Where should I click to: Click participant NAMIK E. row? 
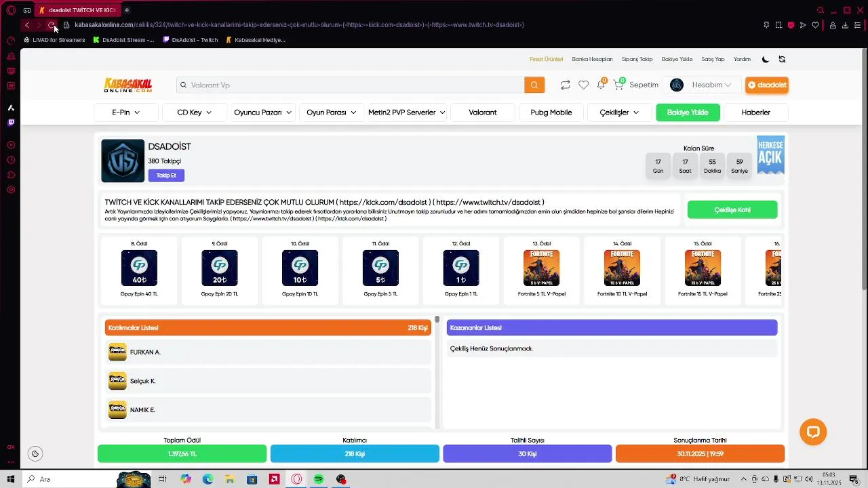pyautogui.click(x=268, y=410)
